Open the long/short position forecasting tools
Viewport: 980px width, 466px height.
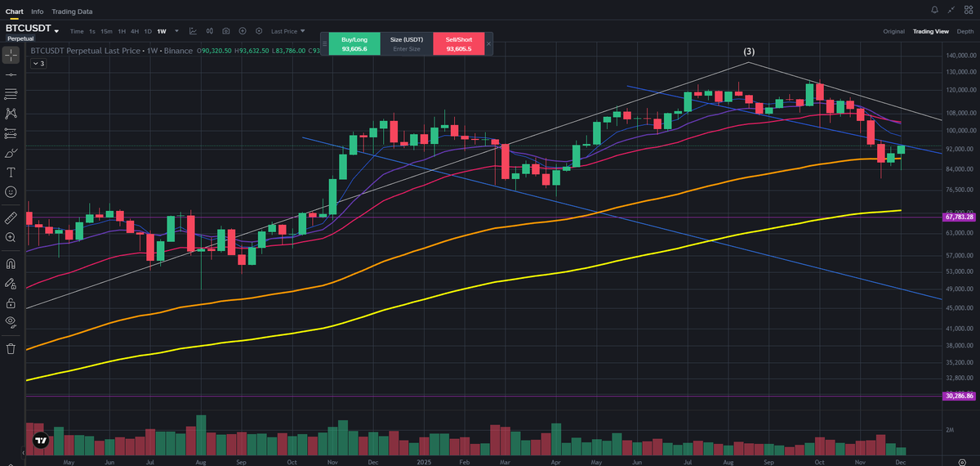11,133
